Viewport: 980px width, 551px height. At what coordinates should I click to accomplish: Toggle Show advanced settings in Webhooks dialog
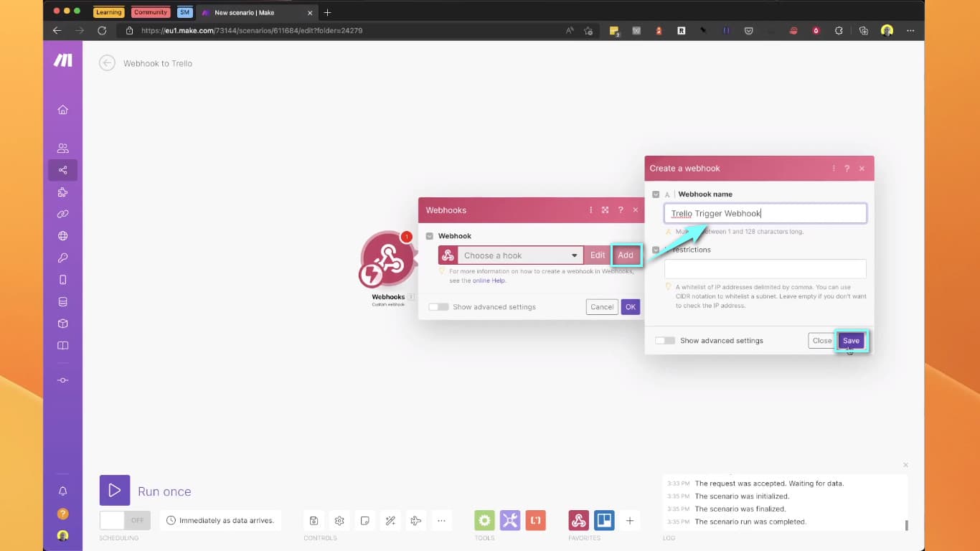click(x=438, y=307)
